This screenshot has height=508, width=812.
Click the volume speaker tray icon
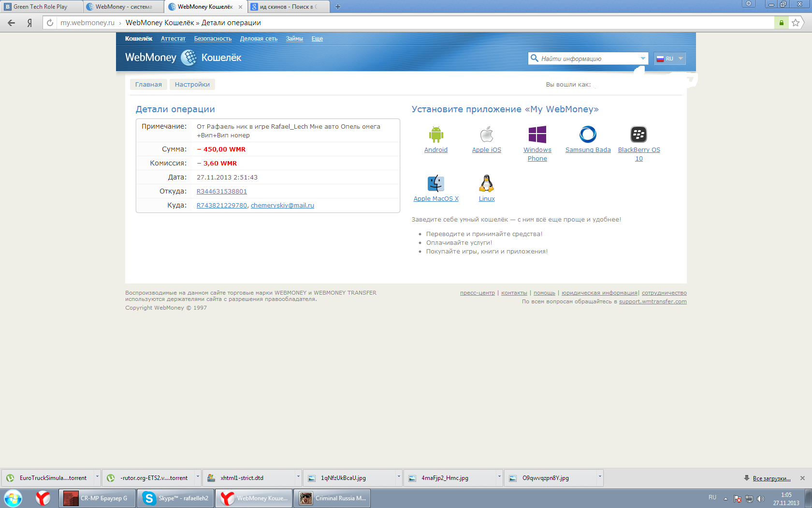[761, 499]
